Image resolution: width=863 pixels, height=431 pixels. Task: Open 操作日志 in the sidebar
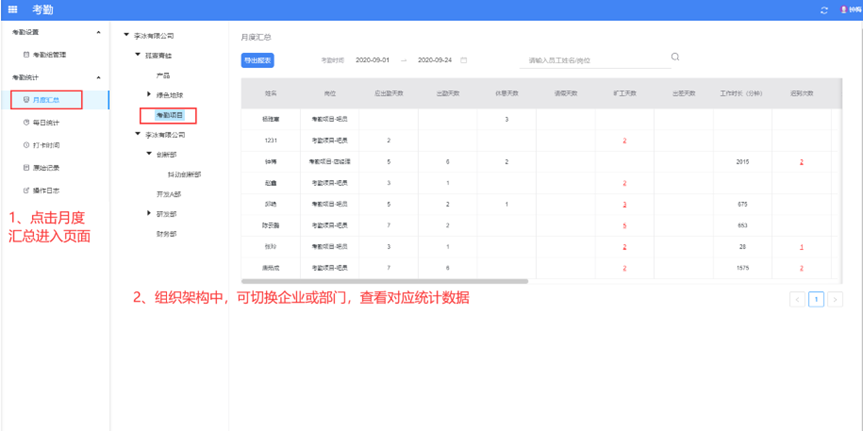[x=46, y=189]
